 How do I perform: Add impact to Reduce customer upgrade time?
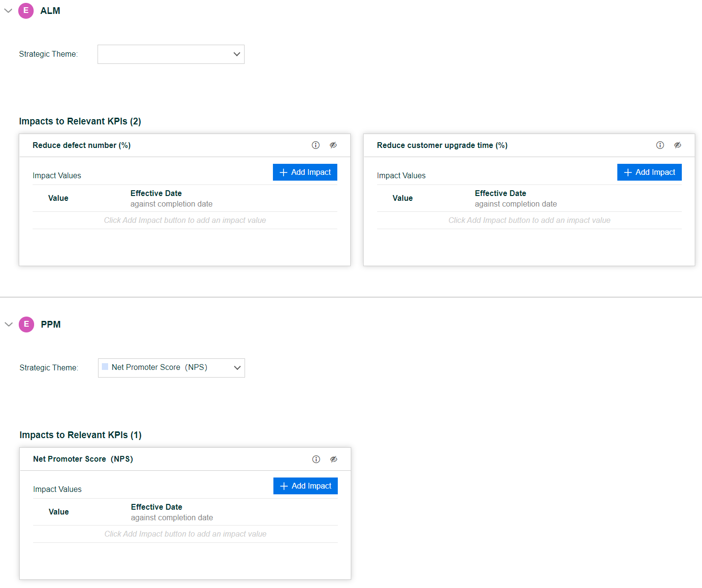click(649, 172)
